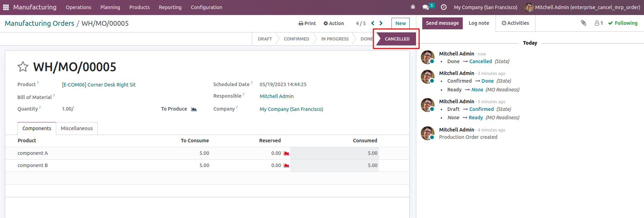
Task: Open the conversations messages icon
Action: [425, 7]
